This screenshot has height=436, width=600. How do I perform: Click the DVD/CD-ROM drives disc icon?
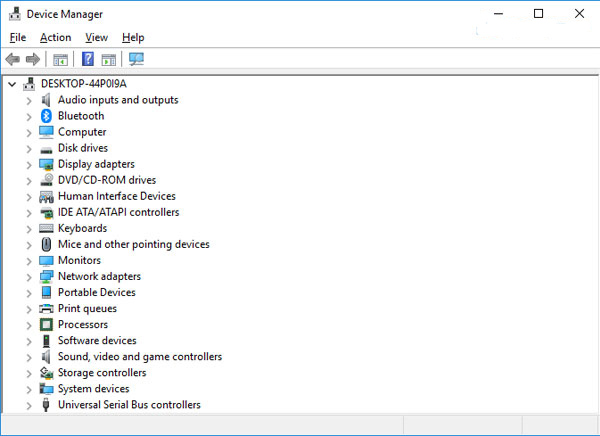point(47,180)
